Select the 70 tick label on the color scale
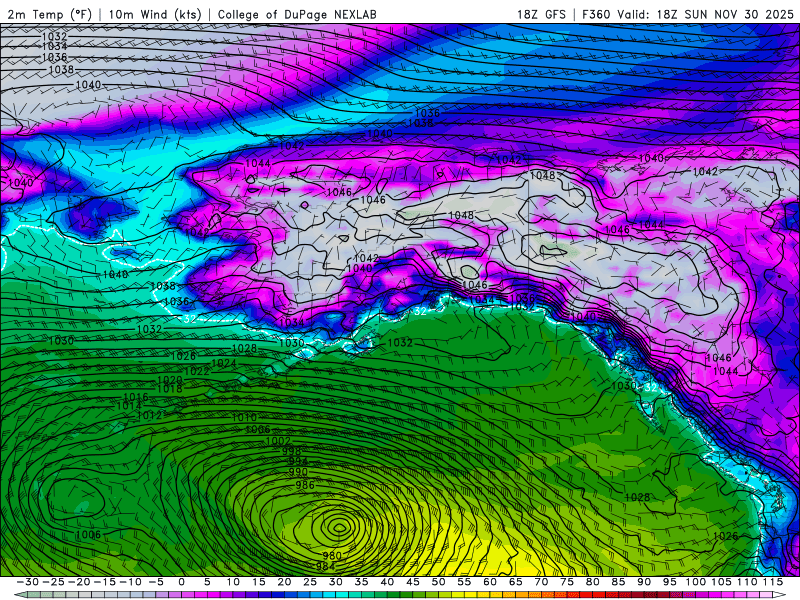Screen dimensions: 800x600 (541, 582)
